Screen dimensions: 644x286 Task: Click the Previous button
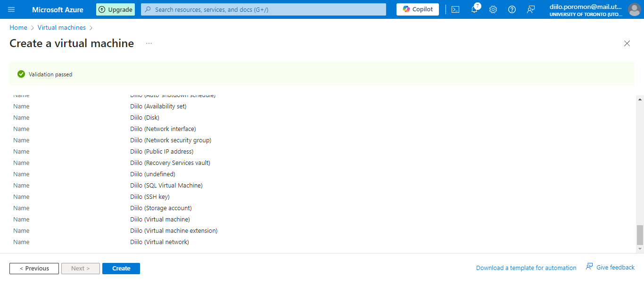34,269
